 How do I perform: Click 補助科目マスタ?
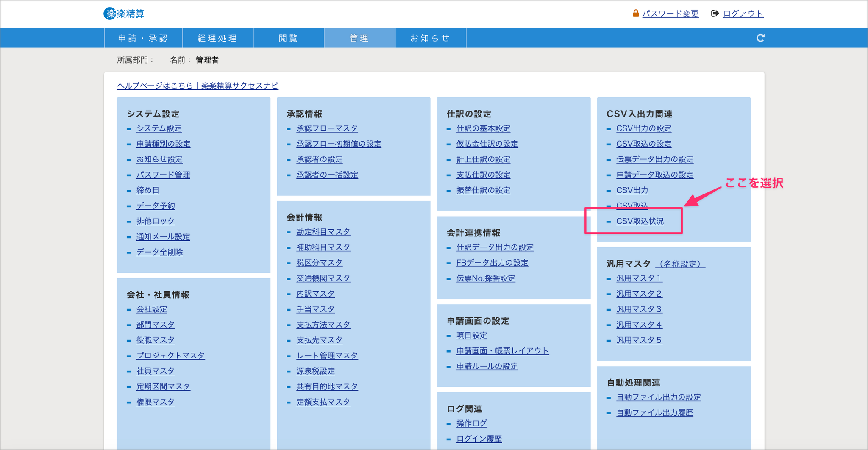(323, 247)
